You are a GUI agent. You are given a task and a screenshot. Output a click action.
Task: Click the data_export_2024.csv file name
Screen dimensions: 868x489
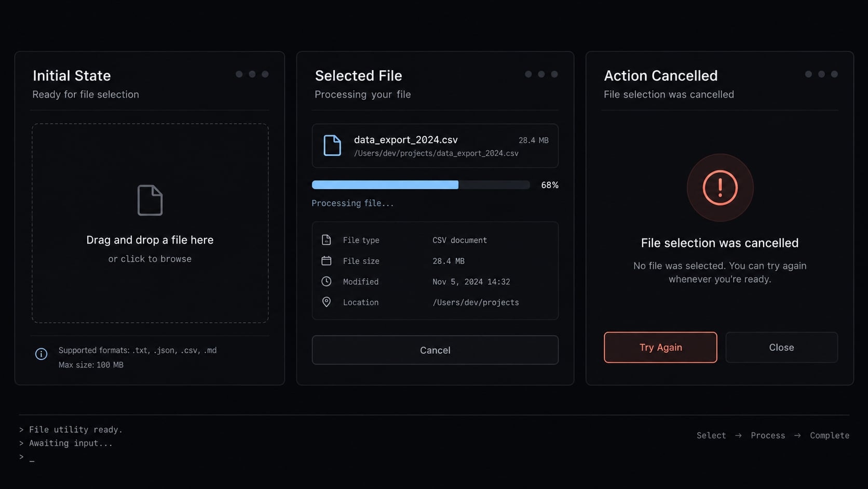click(406, 140)
